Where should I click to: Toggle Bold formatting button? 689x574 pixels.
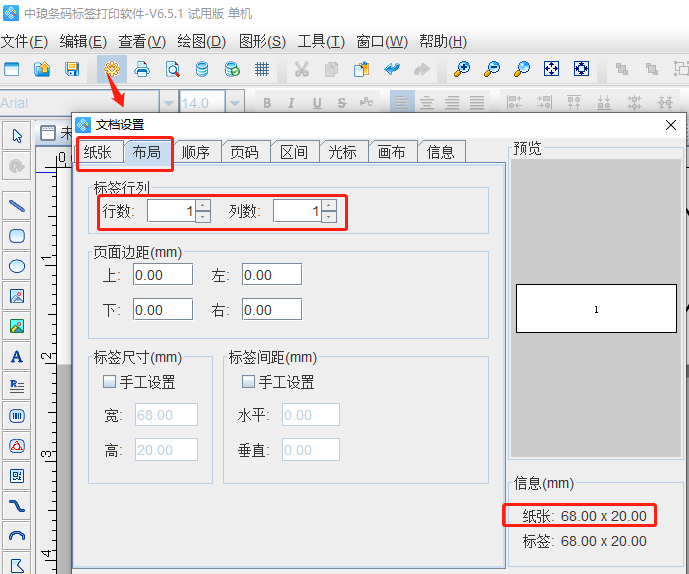click(267, 103)
